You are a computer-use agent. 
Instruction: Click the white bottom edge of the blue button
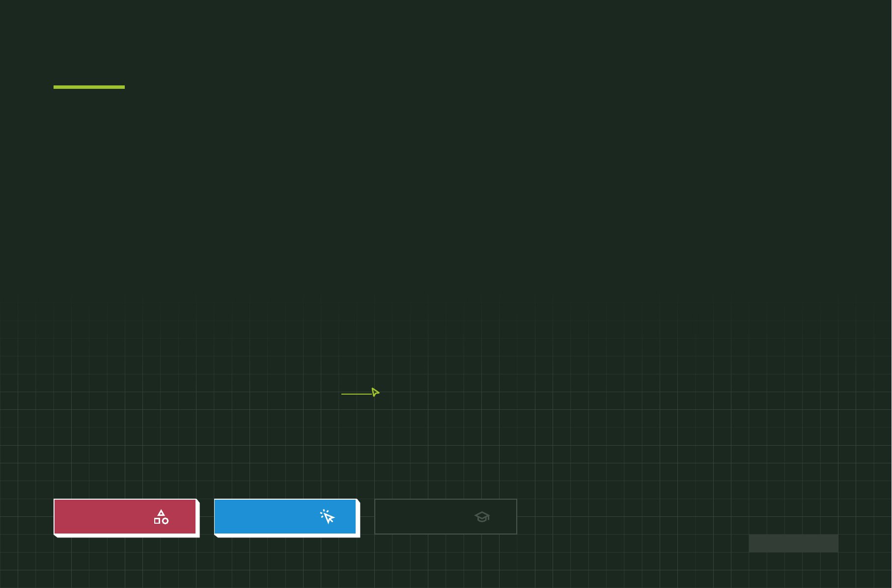pyautogui.click(x=287, y=535)
